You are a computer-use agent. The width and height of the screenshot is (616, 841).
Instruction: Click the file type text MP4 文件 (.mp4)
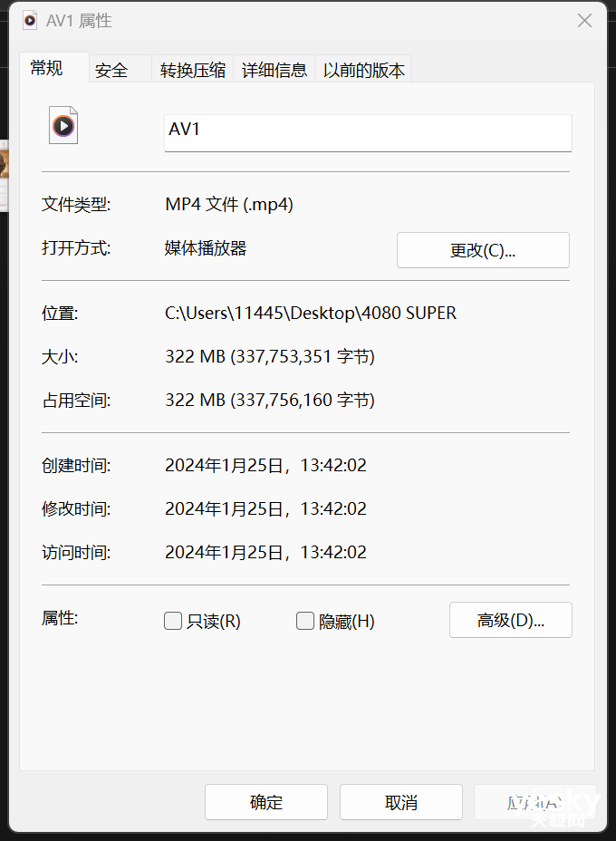[x=229, y=204]
